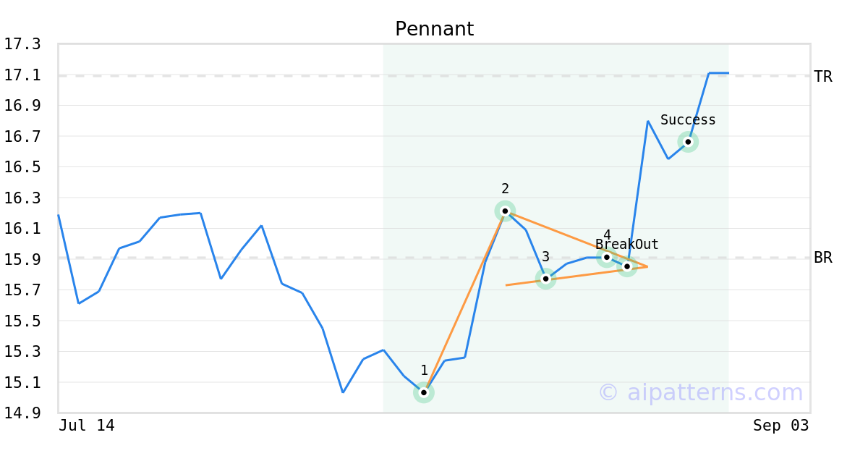Click the 16.7 y-axis price label
Screen dimensions: 868x456
(22, 137)
